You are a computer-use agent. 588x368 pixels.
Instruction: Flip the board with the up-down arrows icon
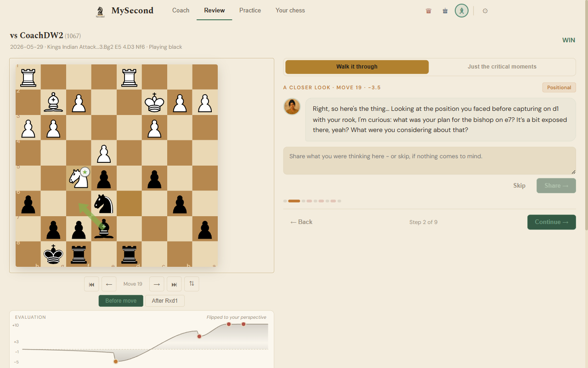[x=192, y=284]
